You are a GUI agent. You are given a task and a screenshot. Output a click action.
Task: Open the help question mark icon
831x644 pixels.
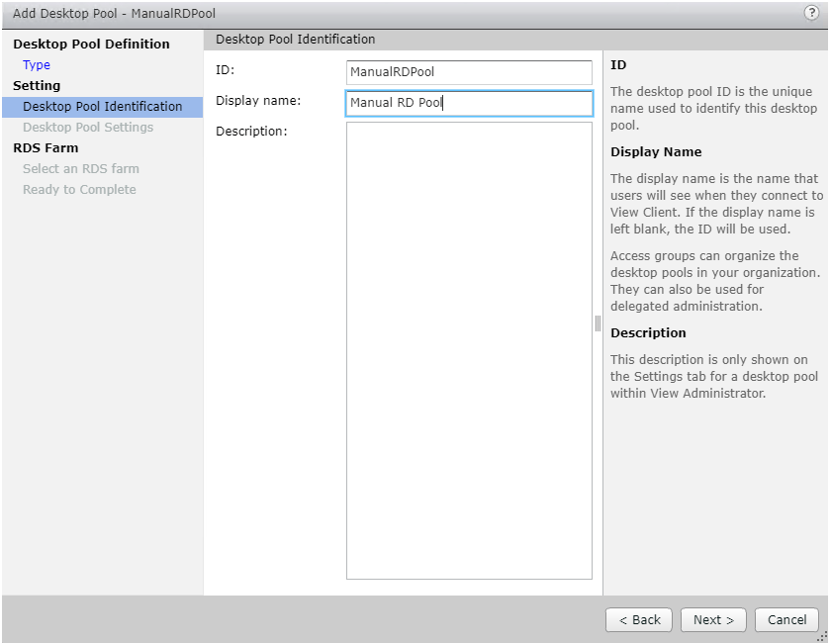click(811, 13)
